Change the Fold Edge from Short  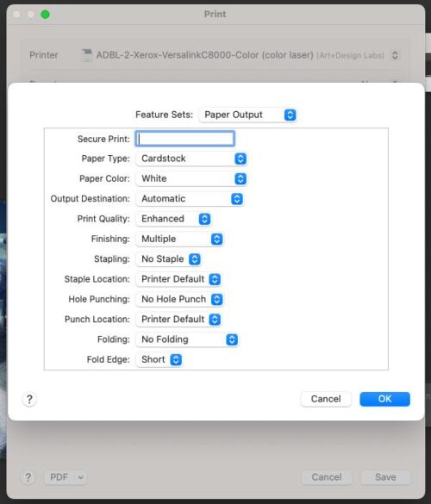[x=159, y=359]
